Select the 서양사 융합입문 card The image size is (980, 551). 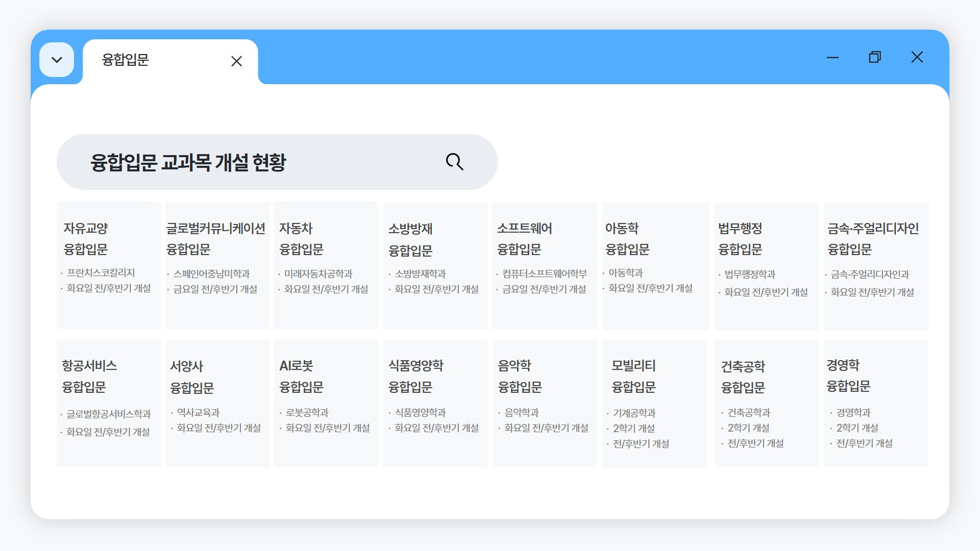tap(217, 403)
